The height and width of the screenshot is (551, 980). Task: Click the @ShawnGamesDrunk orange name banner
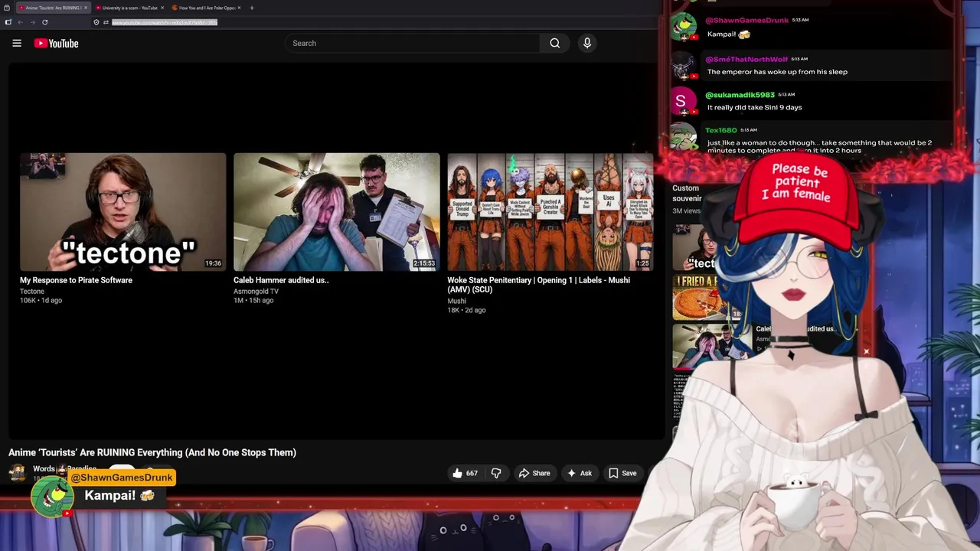(122, 478)
